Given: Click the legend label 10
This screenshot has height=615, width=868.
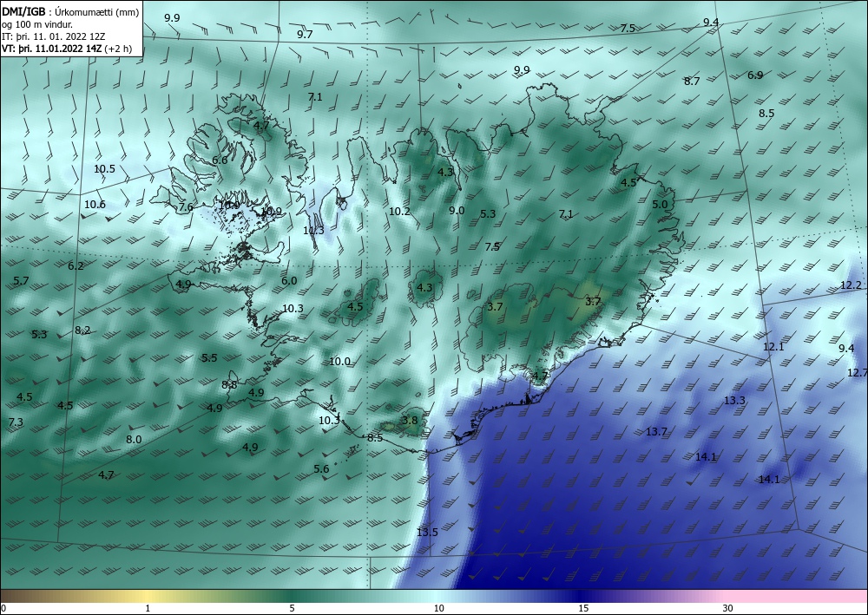Looking at the screenshot, I should pyautogui.click(x=439, y=609).
